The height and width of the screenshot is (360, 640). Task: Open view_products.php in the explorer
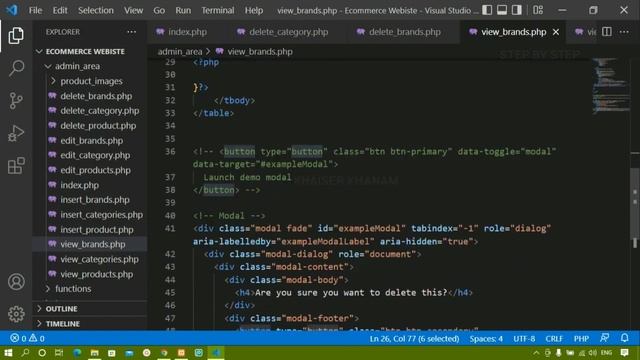pos(96,274)
